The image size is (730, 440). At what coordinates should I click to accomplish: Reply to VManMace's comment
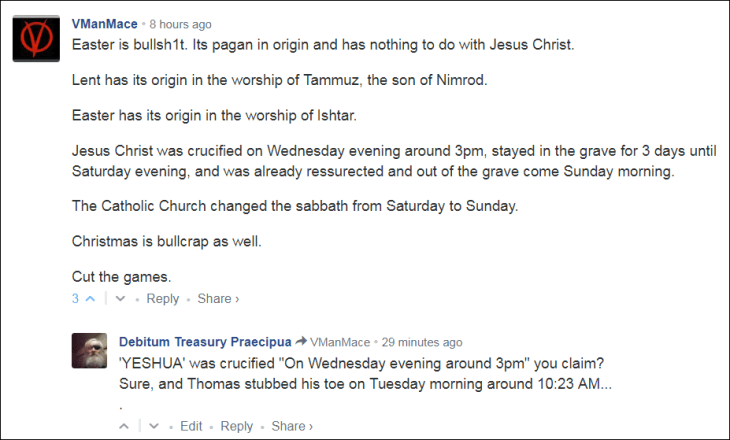tap(163, 299)
